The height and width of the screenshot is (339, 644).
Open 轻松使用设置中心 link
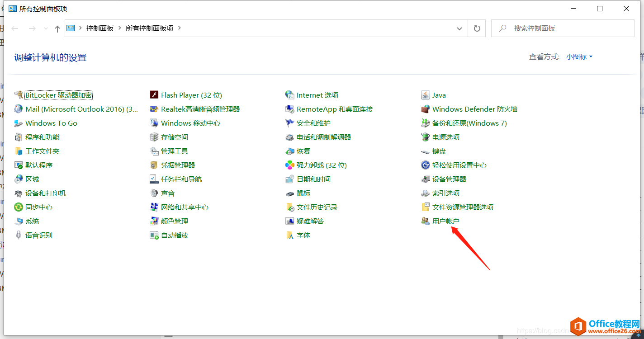(x=459, y=165)
